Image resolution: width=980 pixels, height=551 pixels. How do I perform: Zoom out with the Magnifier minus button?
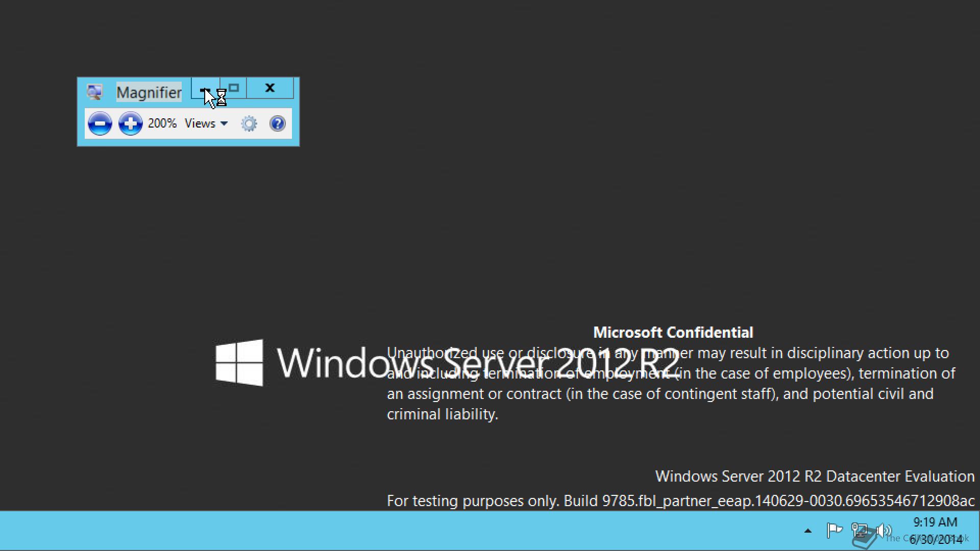point(100,123)
